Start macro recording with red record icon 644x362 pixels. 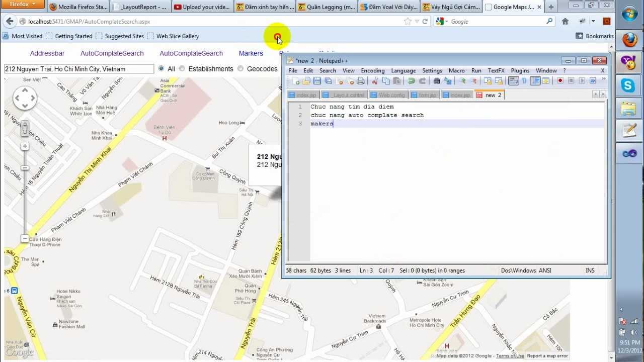point(560,81)
